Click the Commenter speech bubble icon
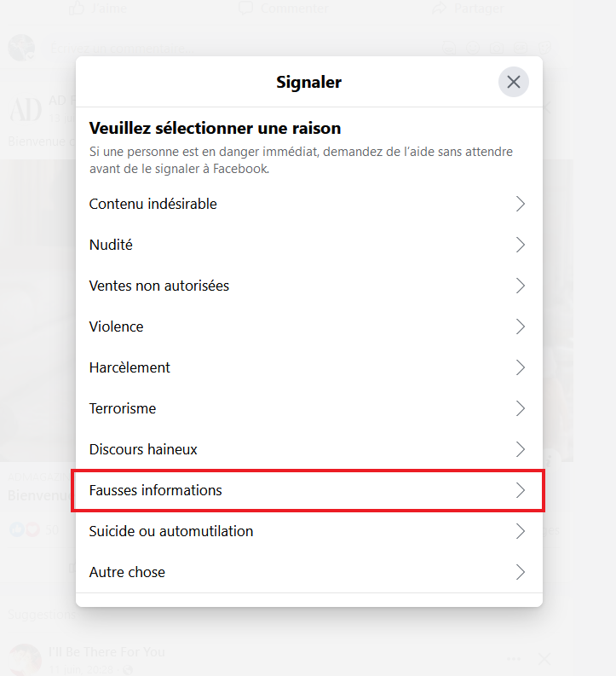Screen dimensions: 616x676 click(x=246, y=8)
